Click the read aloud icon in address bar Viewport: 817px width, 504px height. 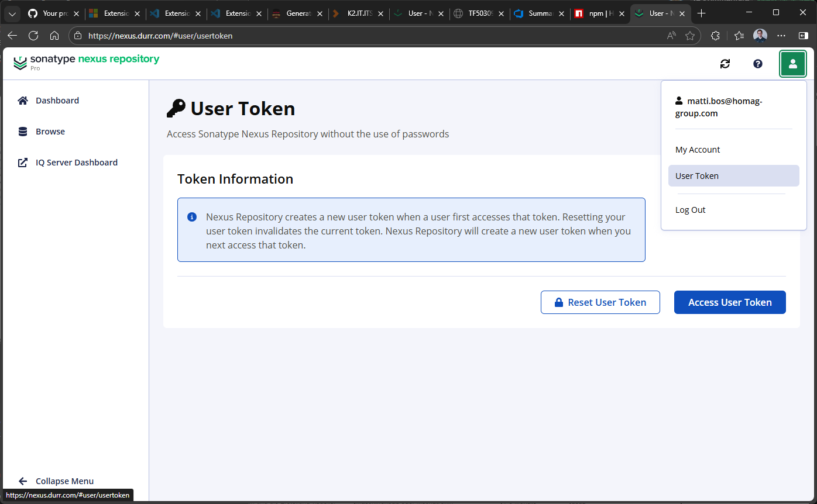671,36
